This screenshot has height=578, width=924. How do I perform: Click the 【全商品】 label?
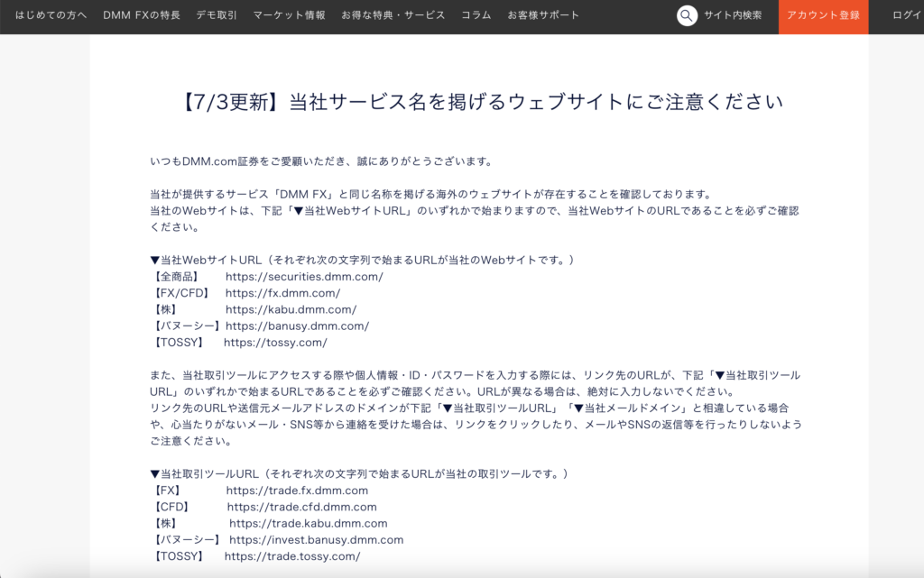pos(176,277)
